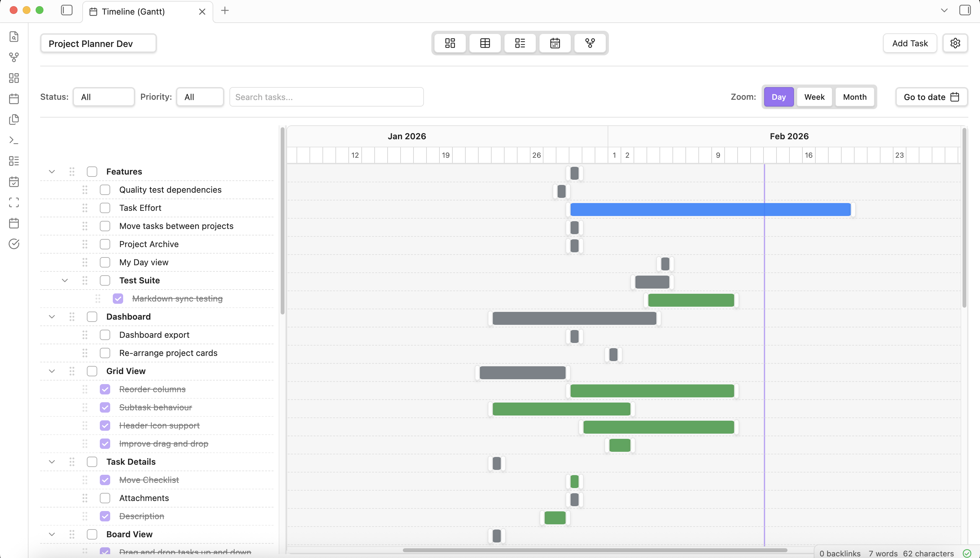Image resolution: width=980 pixels, height=558 pixels.
Task: Check the Task Effort checkbox
Action: point(105,208)
